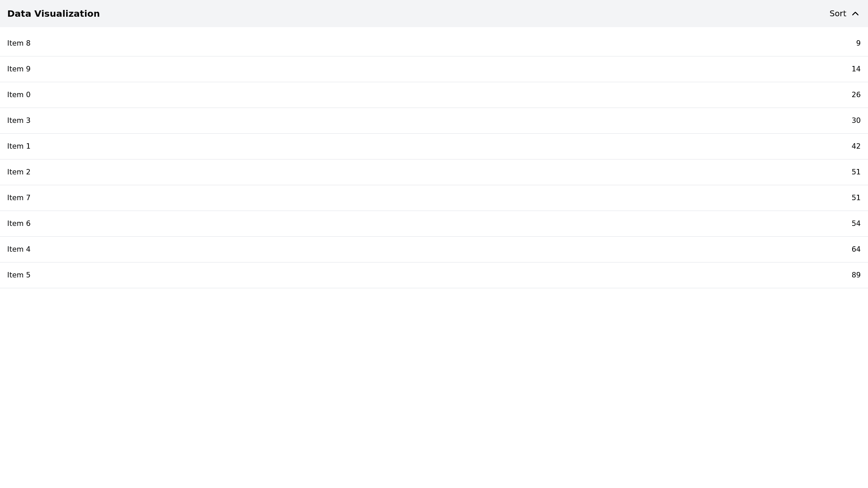
Task: Click the value 14 in Item 9 row
Action: tap(856, 69)
